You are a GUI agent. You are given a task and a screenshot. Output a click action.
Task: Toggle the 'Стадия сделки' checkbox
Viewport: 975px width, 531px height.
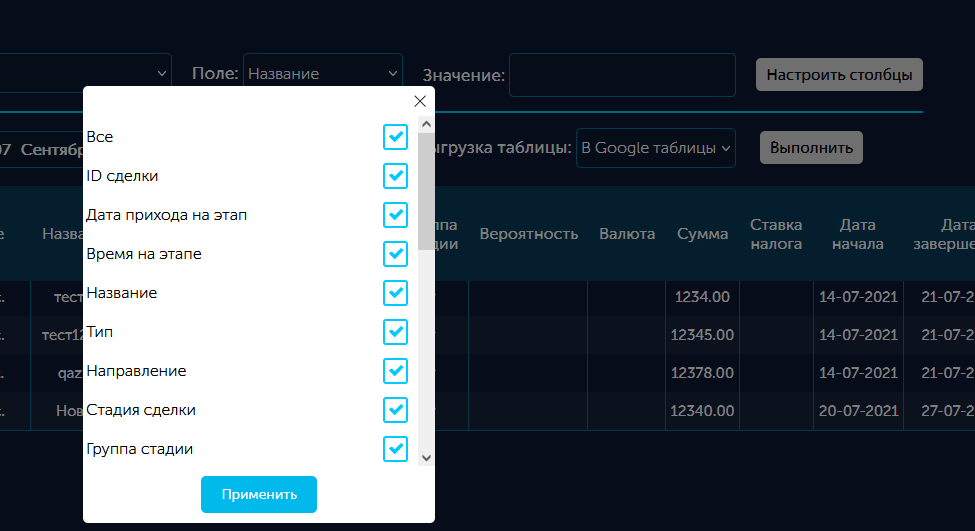(395, 410)
